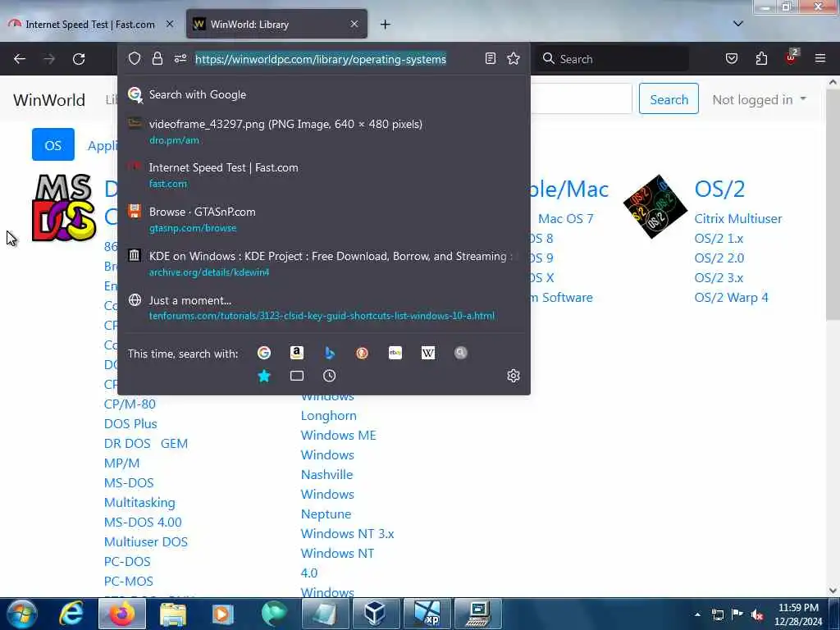This screenshot has width=840, height=630.
Task: Open VirtualBox cube icon in taskbar
Action: [x=374, y=614]
